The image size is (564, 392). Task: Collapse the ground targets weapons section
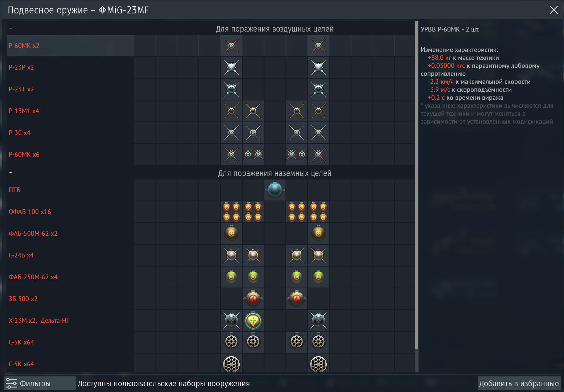point(11,173)
